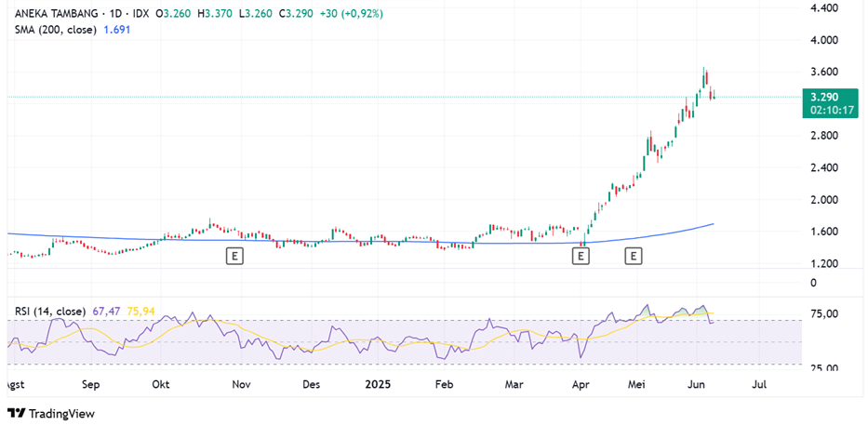Open the earnings E marker near November

[234, 256]
